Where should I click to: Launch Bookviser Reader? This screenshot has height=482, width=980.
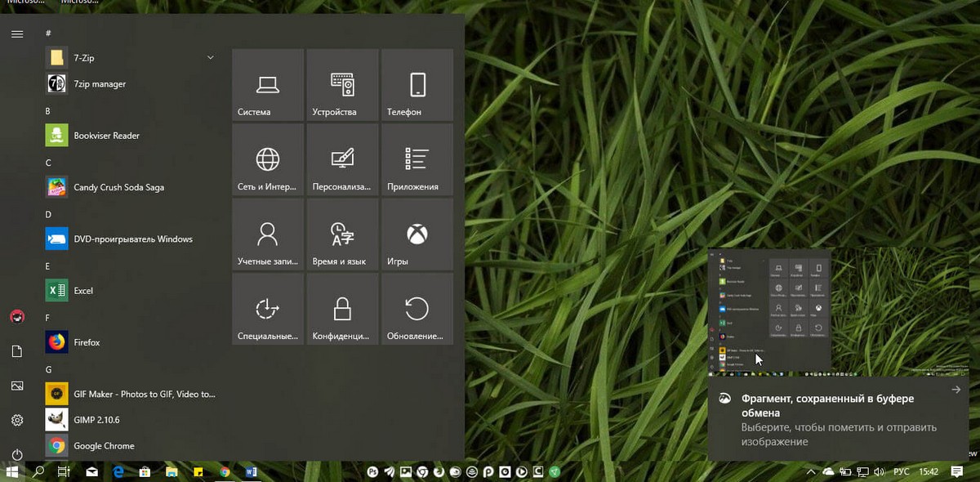coord(131,136)
